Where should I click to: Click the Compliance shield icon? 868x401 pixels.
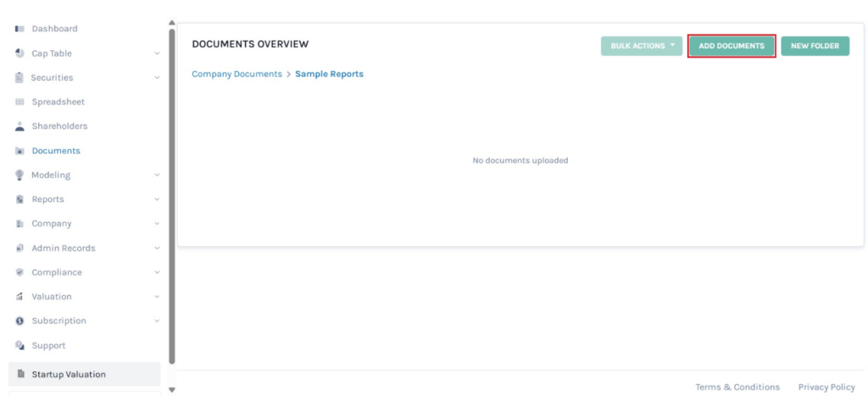click(x=19, y=273)
